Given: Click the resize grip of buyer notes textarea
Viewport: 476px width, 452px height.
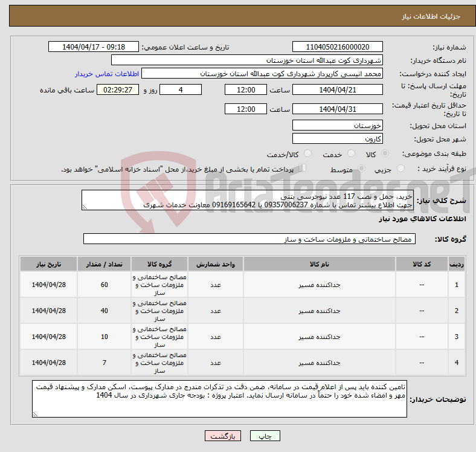Looking at the screenshot, I should click(x=35, y=414).
